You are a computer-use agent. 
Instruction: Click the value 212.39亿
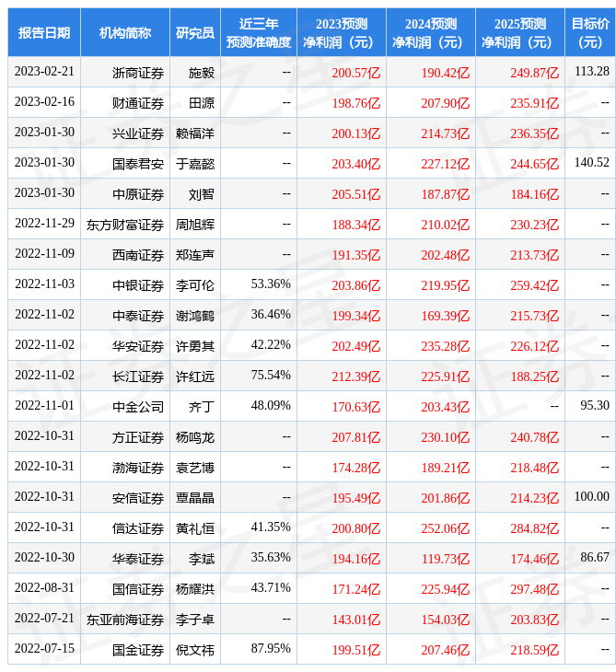pyautogui.click(x=355, y=377)
